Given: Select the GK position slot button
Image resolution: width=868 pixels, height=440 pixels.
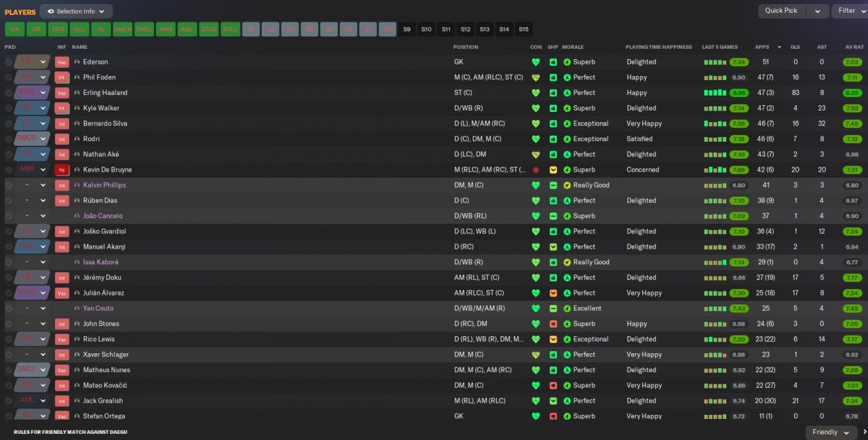Looking at the screenshot, I should point(15,30).
